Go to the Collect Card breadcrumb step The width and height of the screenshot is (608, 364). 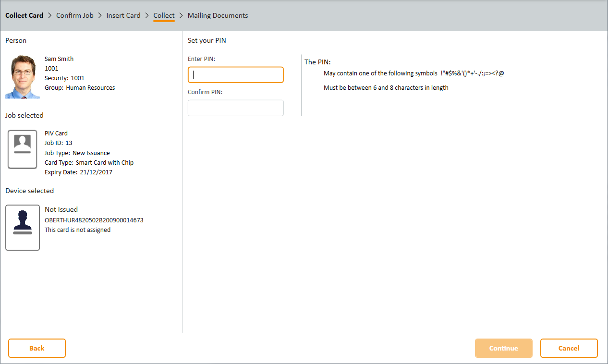pos(24,15)
